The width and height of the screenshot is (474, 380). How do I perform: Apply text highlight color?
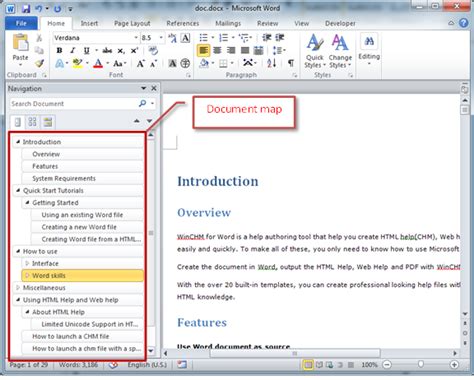coord(77,63)
